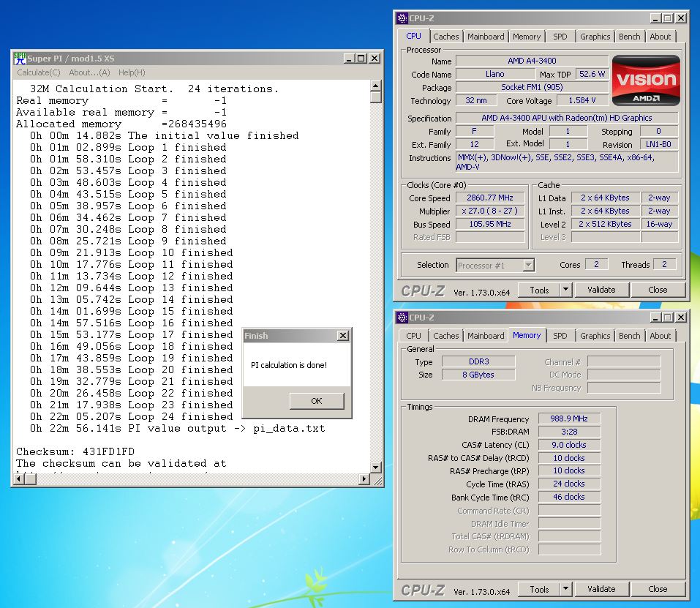Click the Core Speed value 2860.77 MHz

pos(490,198)
